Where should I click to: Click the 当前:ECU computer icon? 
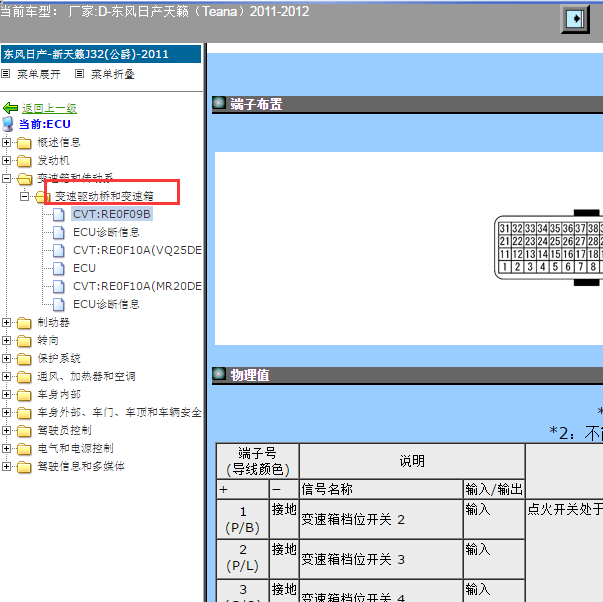coord(8,124)
